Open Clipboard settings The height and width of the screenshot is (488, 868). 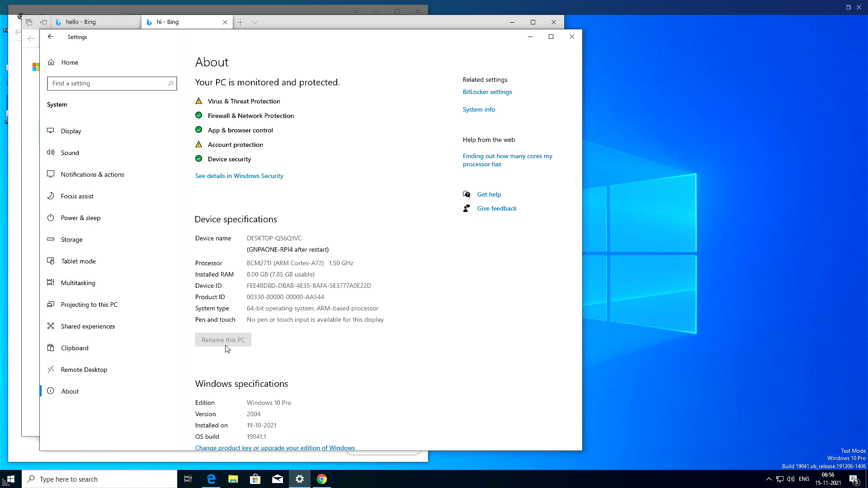point(74,348)
